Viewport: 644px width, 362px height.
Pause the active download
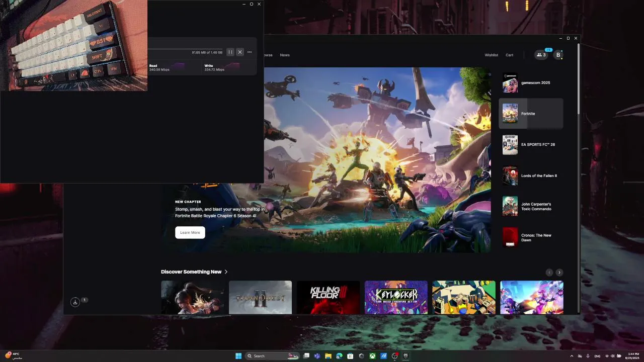(230, 52)
